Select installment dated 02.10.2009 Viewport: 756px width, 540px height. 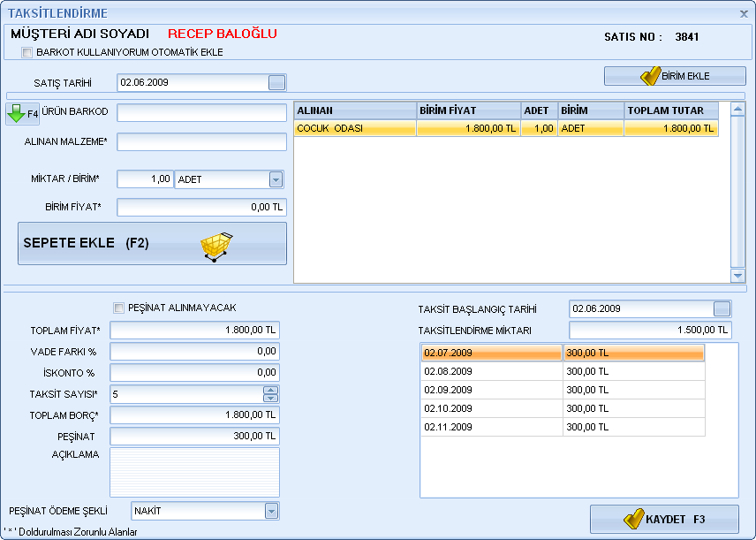coord(563,408)
